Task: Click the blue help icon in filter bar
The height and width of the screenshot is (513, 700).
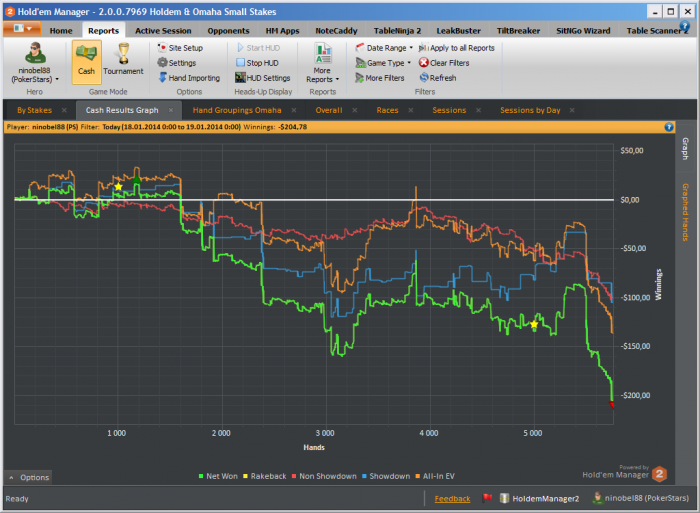Action: (x=669, y=127)
